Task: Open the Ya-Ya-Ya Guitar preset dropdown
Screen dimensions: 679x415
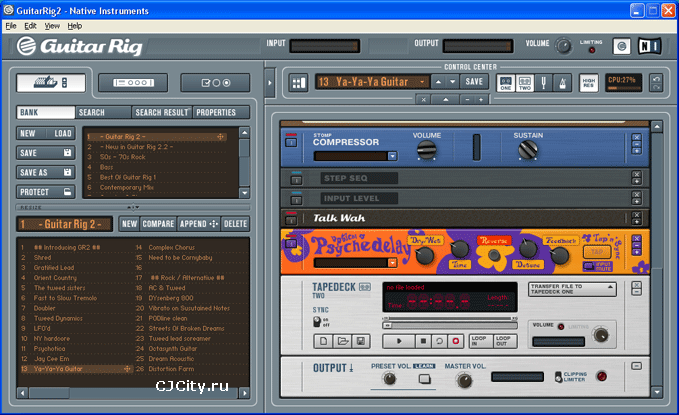Action: (x=421, y=81)
